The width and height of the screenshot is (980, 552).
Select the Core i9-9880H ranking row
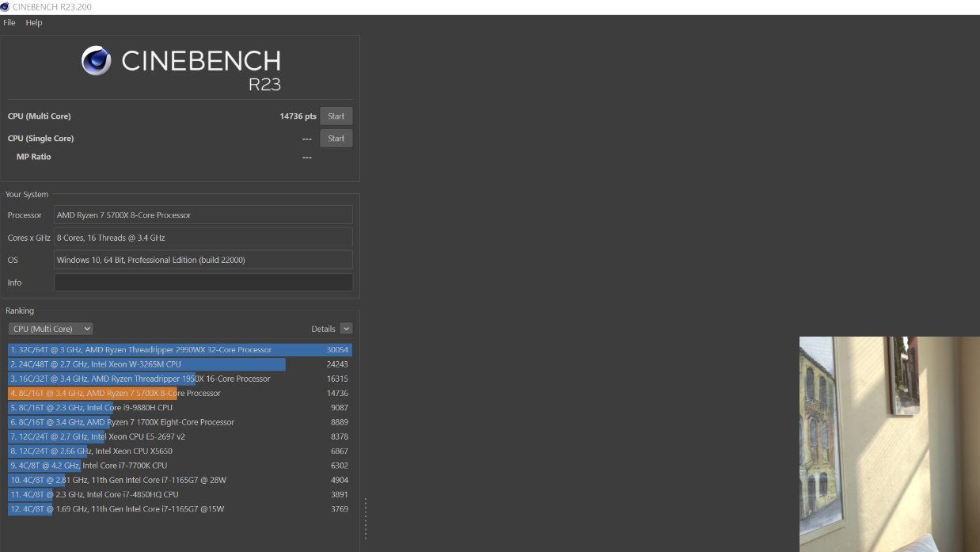180,408
